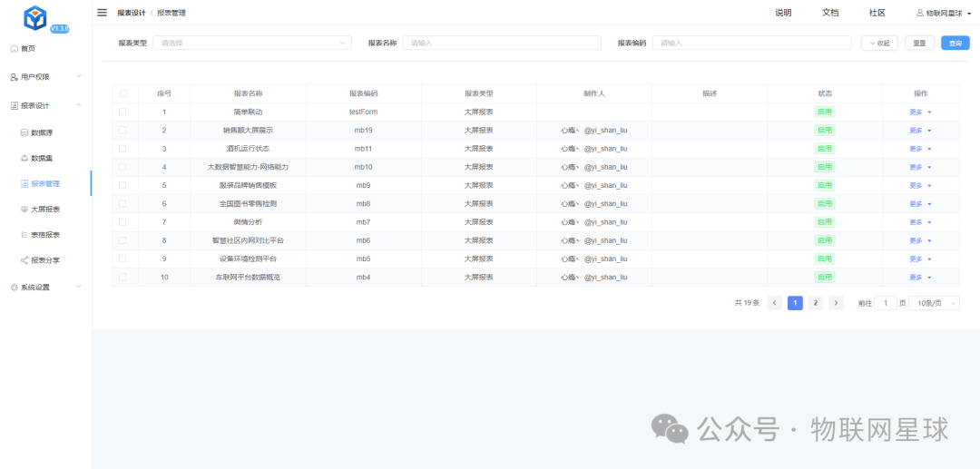Click the blue 查询 button
Screen dimensions: 980x469
tap(955, 43)
